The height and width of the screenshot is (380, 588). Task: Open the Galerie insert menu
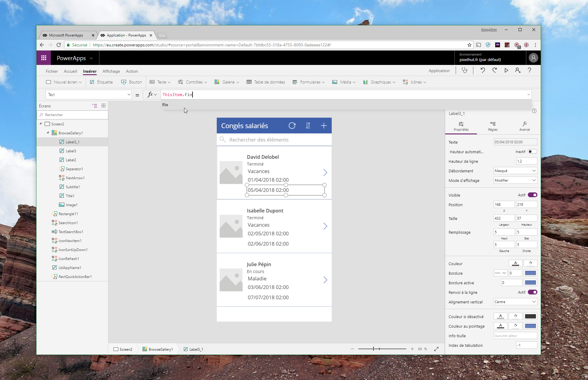pos(227,82)
